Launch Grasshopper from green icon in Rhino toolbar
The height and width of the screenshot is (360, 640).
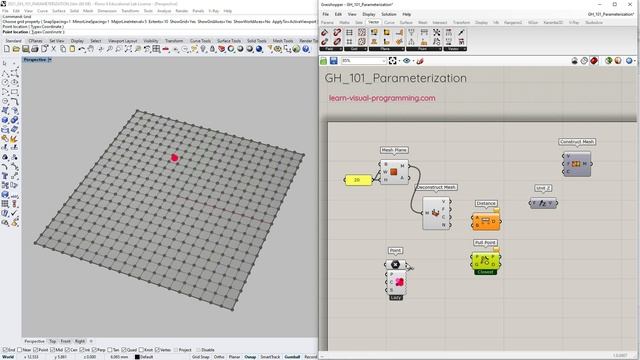[x=297, y=49]
